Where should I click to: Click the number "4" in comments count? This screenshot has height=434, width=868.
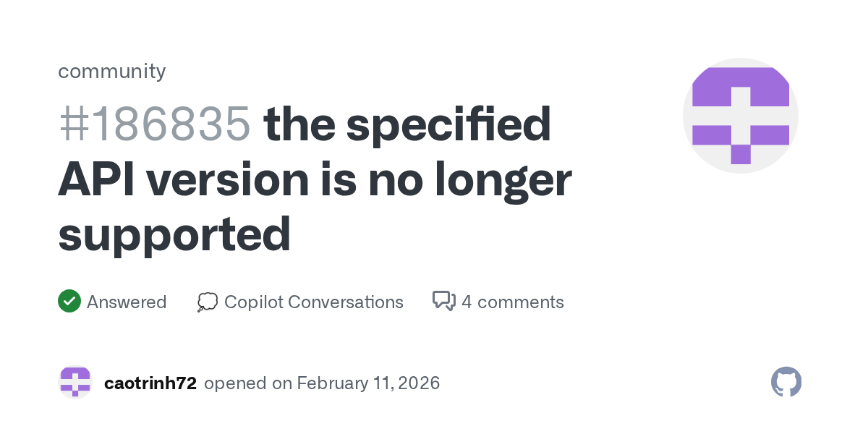point(467,302)
